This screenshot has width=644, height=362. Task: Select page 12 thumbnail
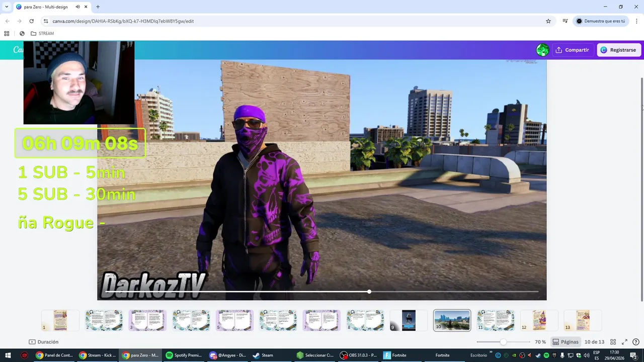[539, 320]
